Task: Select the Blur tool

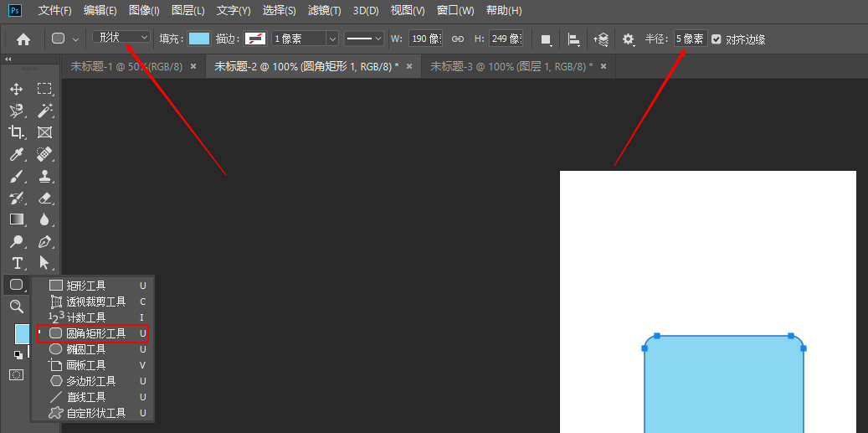Action: (x=44, y=219)
